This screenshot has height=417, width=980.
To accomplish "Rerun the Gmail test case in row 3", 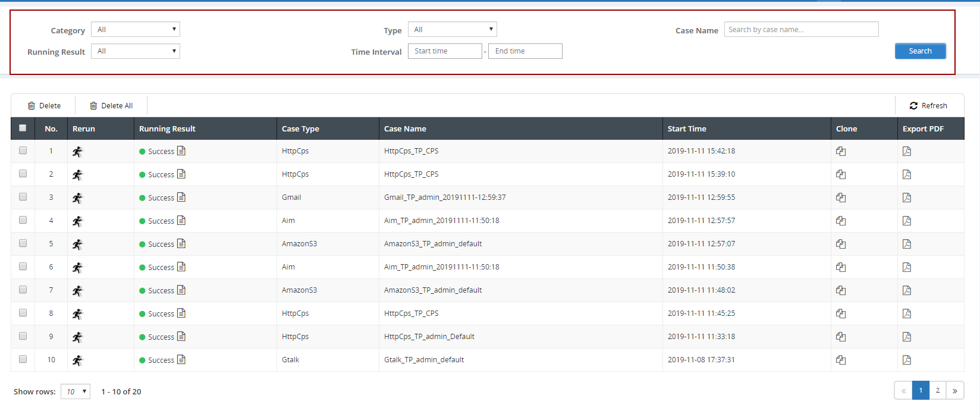I will point(78,198).
